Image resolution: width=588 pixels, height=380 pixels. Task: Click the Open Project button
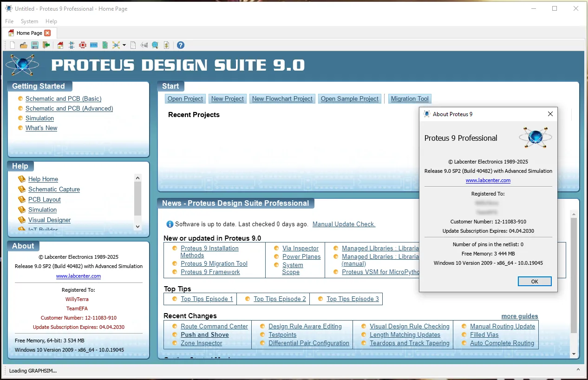[x=185, y=98]
